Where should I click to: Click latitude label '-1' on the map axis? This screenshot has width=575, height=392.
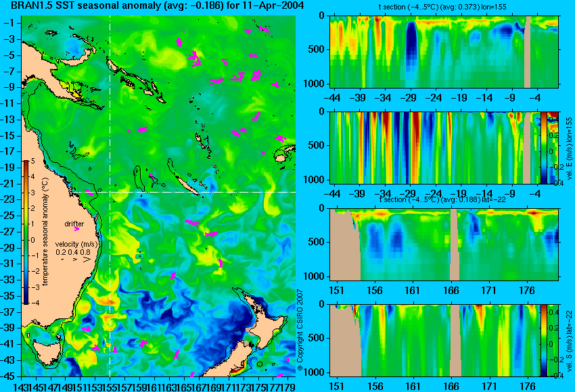point(11,24)
